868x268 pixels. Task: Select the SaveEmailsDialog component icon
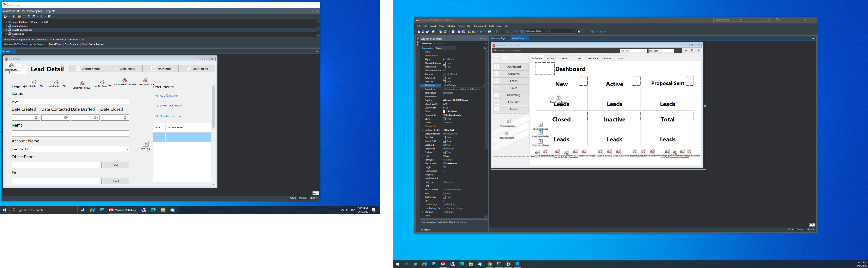tap(540, 125)
